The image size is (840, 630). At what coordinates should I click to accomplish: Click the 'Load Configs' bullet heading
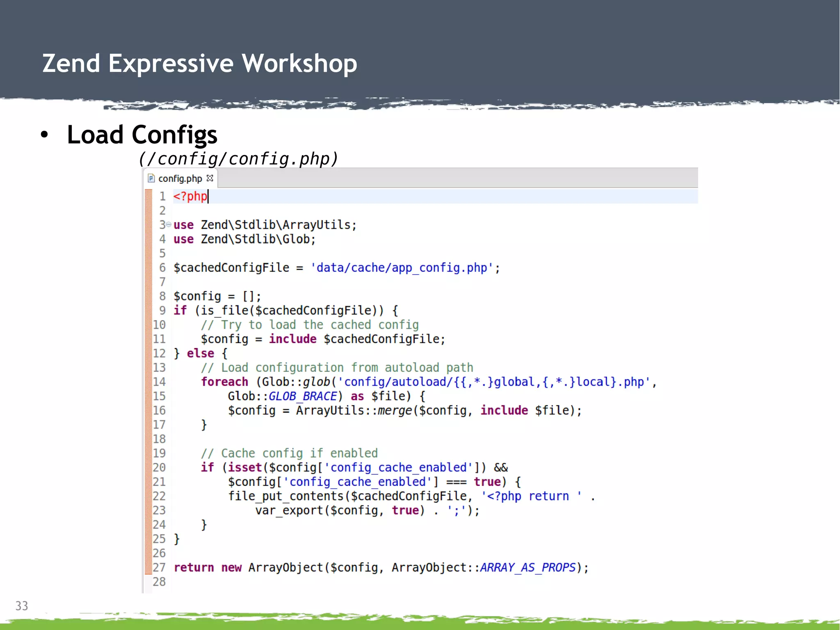tap(142, 135)
